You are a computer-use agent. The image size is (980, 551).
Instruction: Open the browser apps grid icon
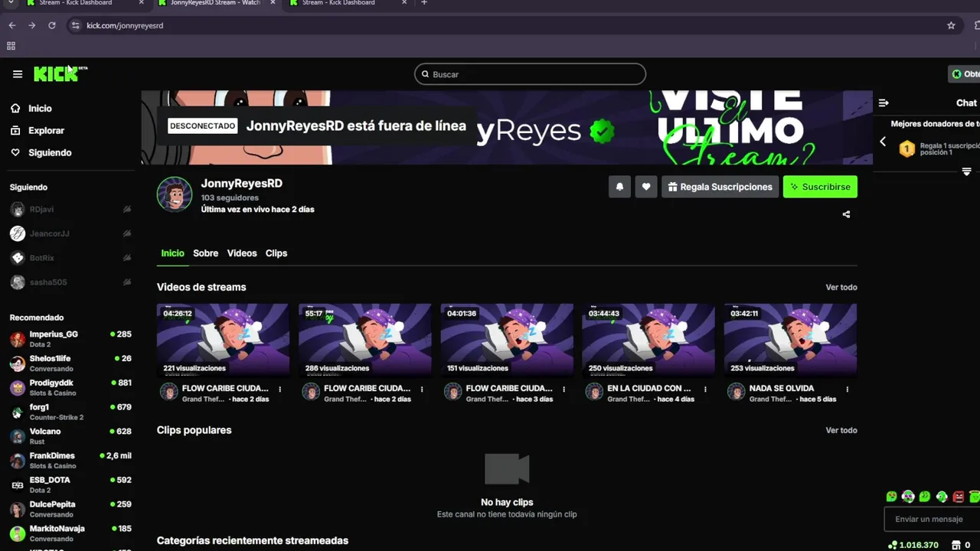pyautogui.click(x=11, y=46)
